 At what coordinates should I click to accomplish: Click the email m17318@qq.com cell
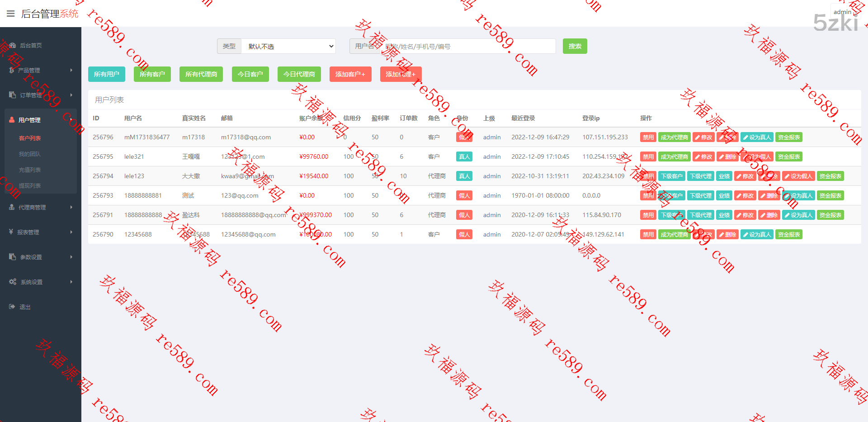pos(246,137)
